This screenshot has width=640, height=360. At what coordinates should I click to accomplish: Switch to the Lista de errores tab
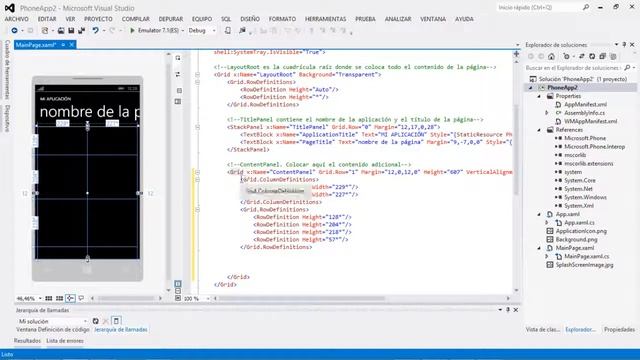(65, 341)
